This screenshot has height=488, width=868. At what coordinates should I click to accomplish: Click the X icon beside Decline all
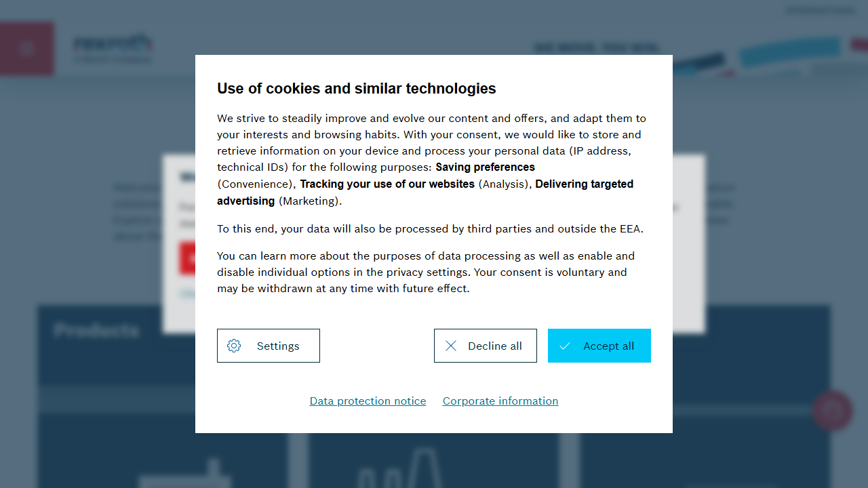pyautogui.click(x=451, y=346)
